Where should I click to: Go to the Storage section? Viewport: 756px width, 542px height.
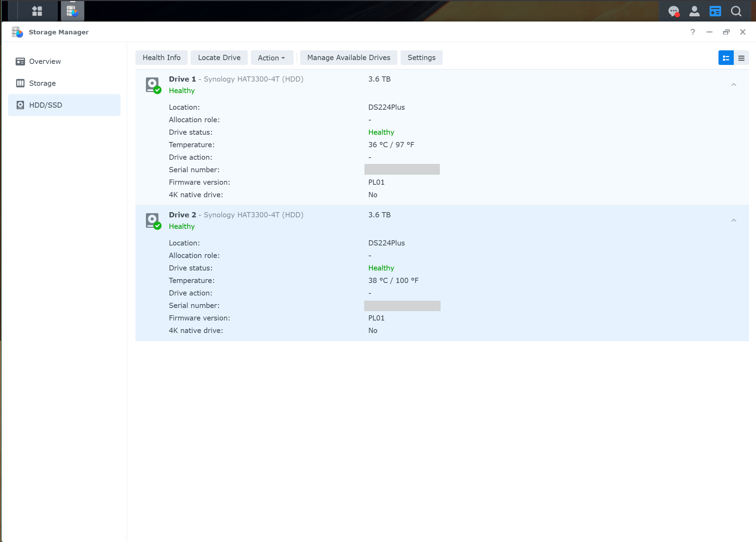pyautogui.click(x=64, y=83)
